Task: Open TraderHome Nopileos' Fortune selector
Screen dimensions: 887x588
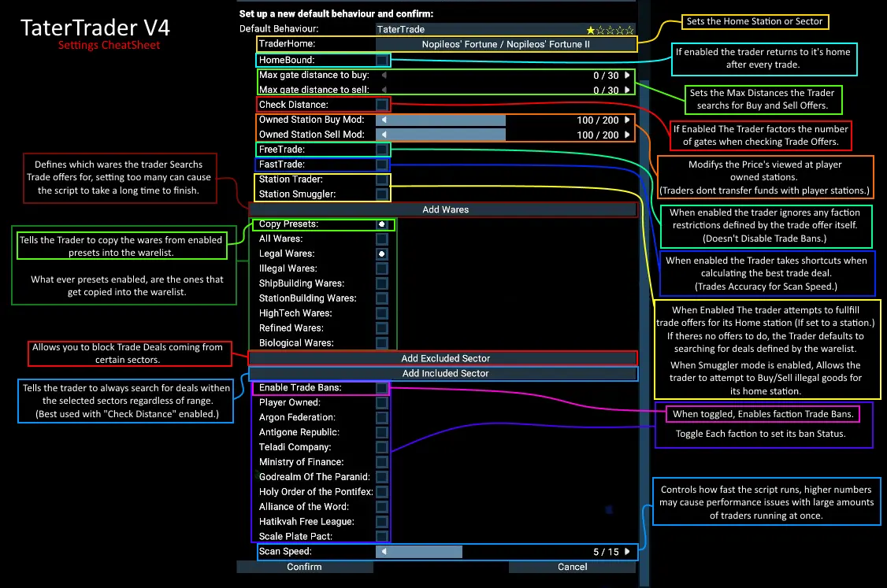Action: (506, 44)
